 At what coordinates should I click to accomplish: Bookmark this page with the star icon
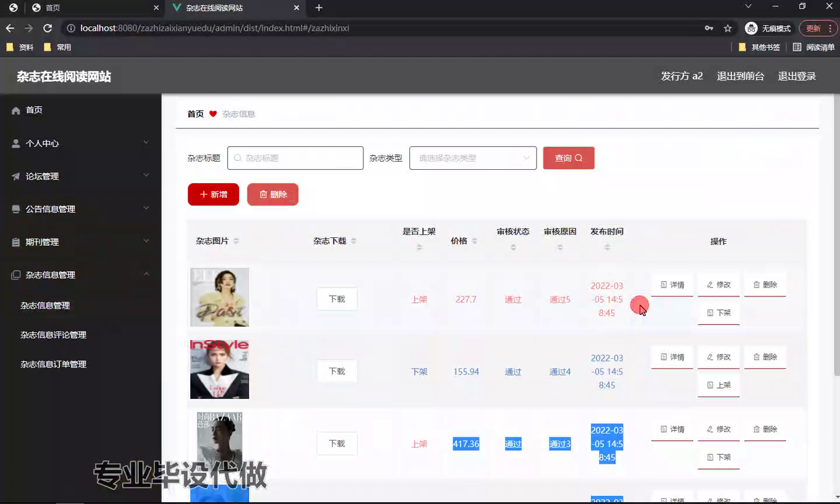coord(727,28)
